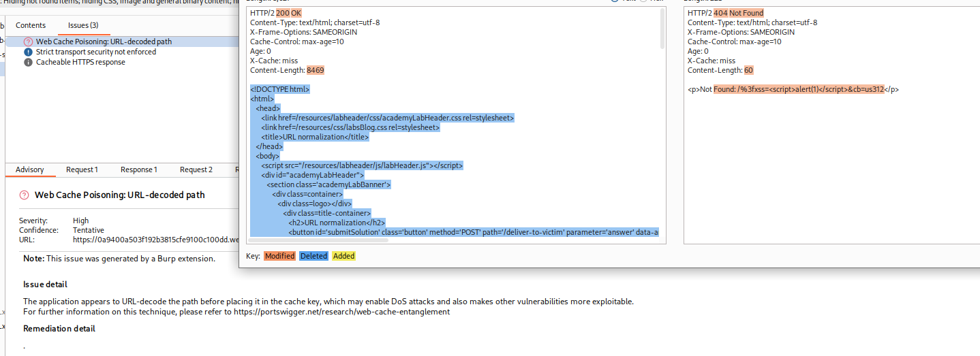Switch to the Contents tab
Viewport: 980px width, 356px height.
pyautogui.click(x=31, y=25)
